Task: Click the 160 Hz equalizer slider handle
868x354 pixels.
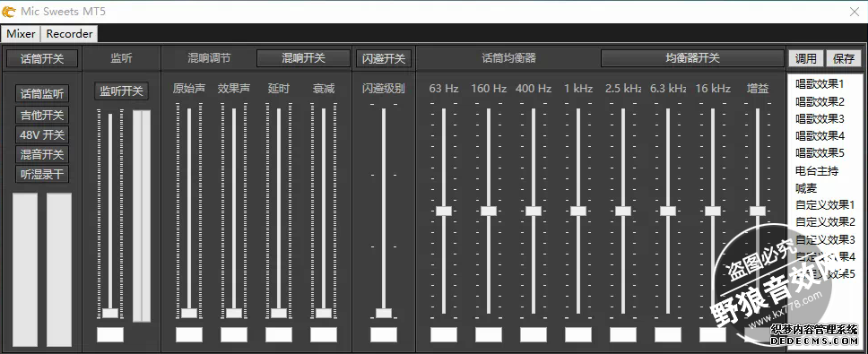Action: tap(488, 211)
